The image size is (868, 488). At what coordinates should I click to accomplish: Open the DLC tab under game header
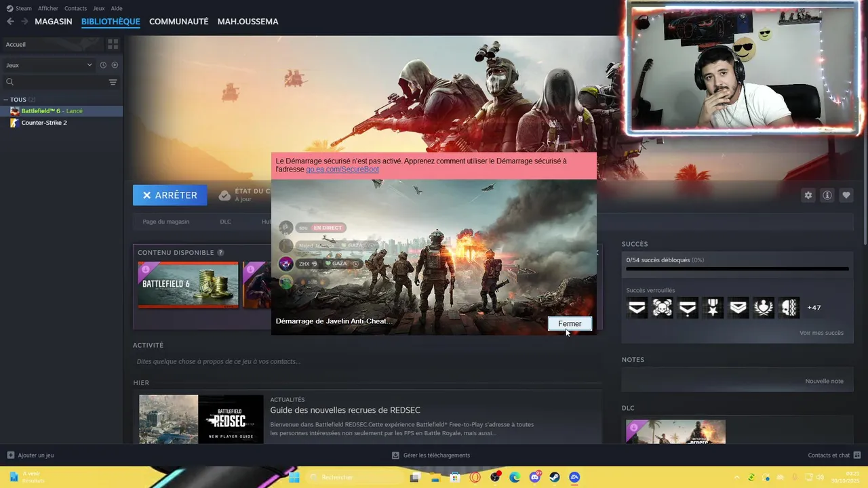225,222
